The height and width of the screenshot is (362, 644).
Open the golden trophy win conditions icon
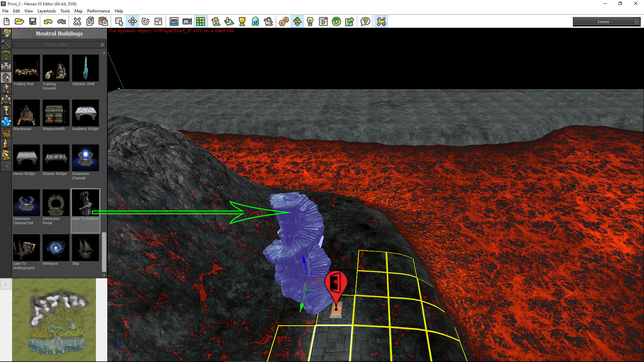click(x=242, y=22)
